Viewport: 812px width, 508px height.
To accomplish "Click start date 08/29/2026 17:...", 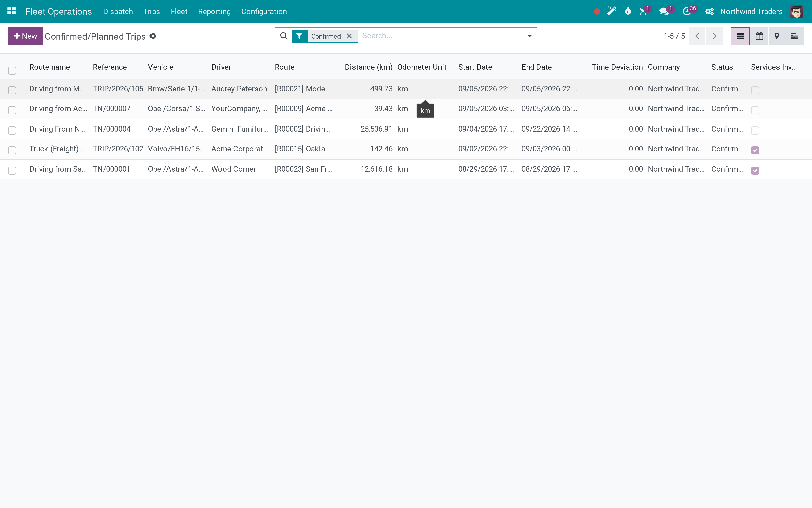I will [486, 169].
